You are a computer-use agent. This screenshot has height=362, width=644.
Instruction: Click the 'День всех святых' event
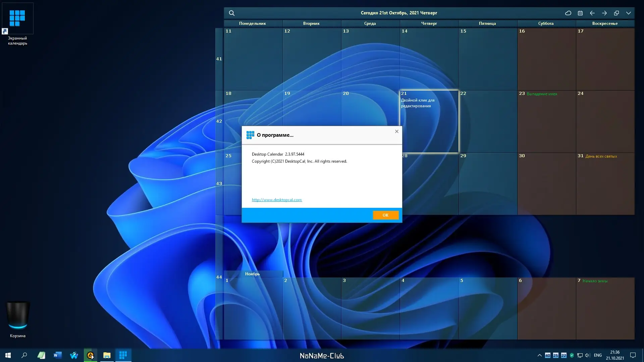coord(601,156)
